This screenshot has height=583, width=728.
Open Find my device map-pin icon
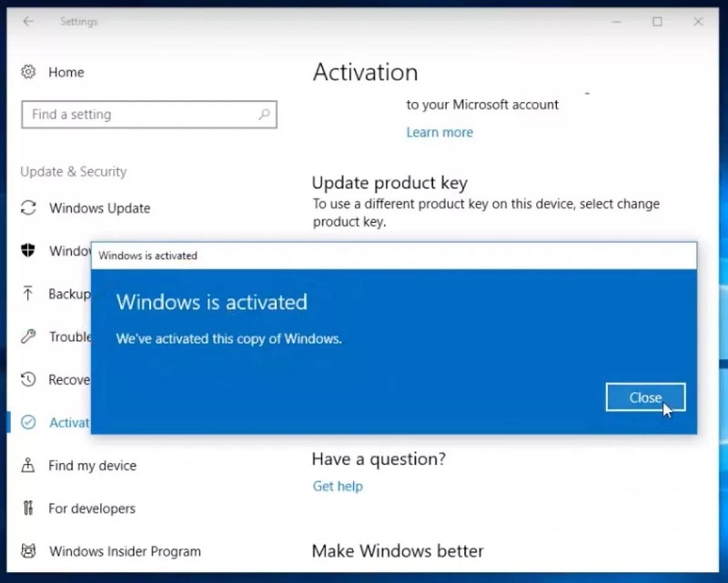point(28,466)
